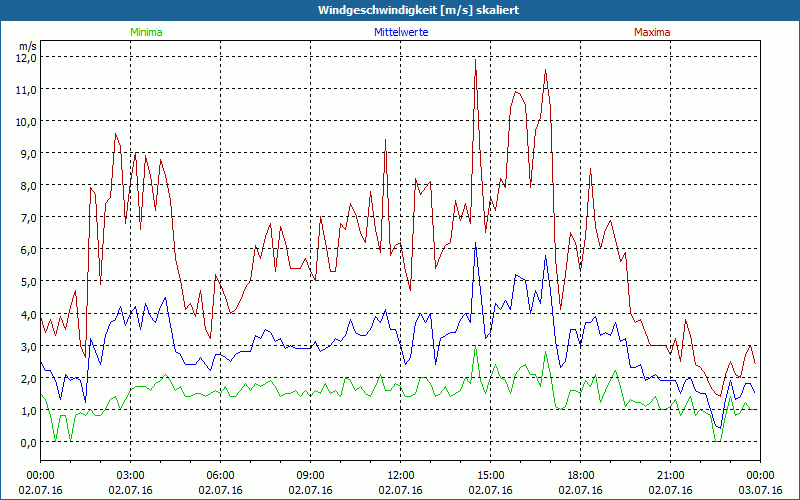Screen dimensions: 800x500
Task: Select the 15:00 time axis label
Action: click(x=490, y=475)
